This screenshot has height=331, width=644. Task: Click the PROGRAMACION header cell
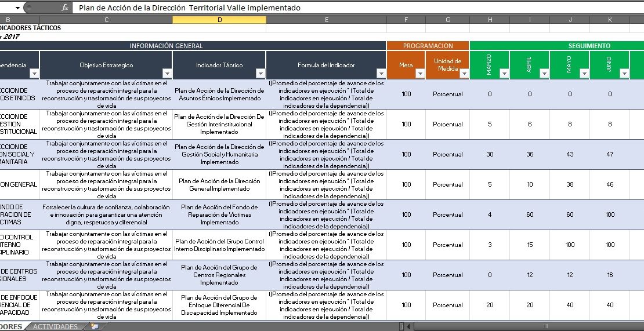[428, 46]
